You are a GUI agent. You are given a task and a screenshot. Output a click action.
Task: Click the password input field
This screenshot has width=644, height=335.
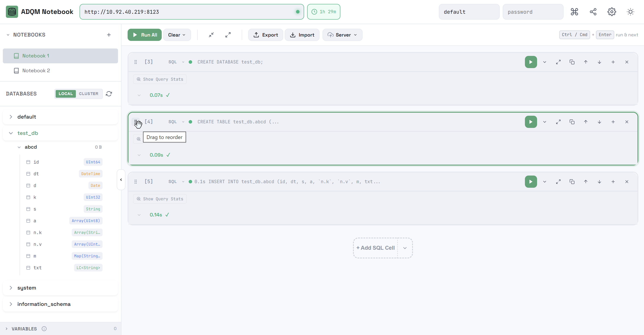(x=533, y=12)
